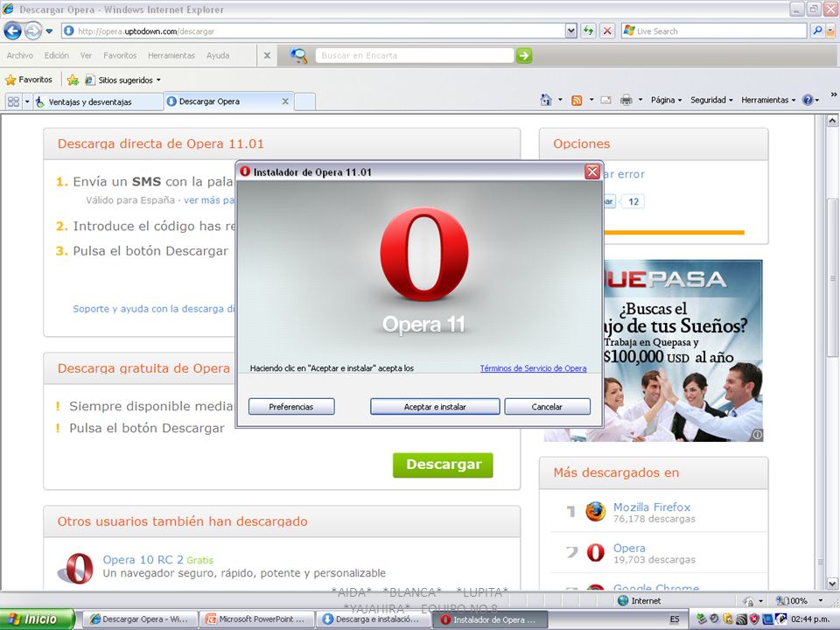The height and width of the screenshot is (630, 840).
Task: Close the Encarta search toolbar
Action: pyautogui.click(x=267, y=55)
